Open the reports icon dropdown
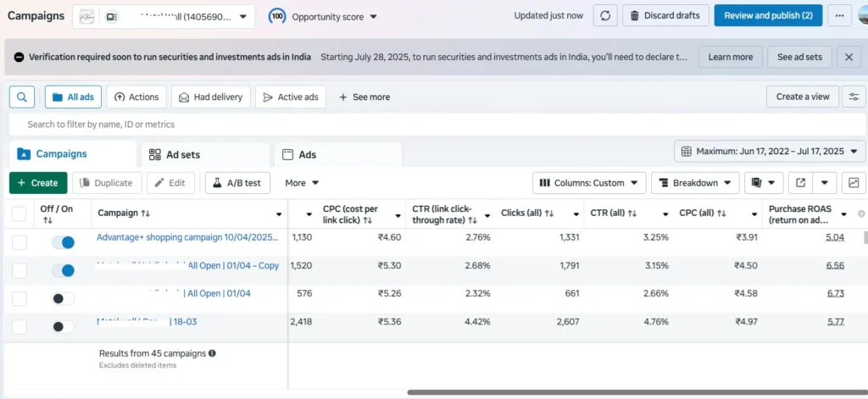Image resolution: width=868 pixels, height=399 pixels. point(763,183)
